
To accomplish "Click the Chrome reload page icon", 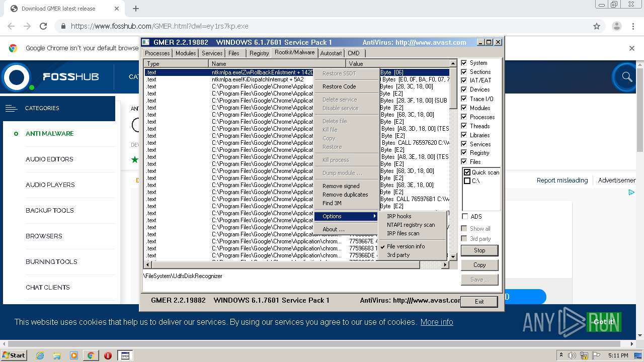I will pyautogui.click(x=43, y=26).
